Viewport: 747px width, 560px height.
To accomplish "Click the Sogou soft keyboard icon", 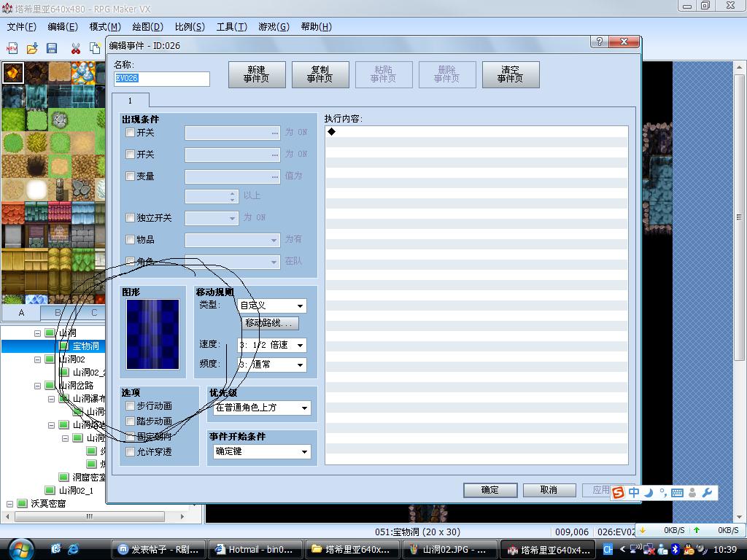I will (x=677, y=493).
